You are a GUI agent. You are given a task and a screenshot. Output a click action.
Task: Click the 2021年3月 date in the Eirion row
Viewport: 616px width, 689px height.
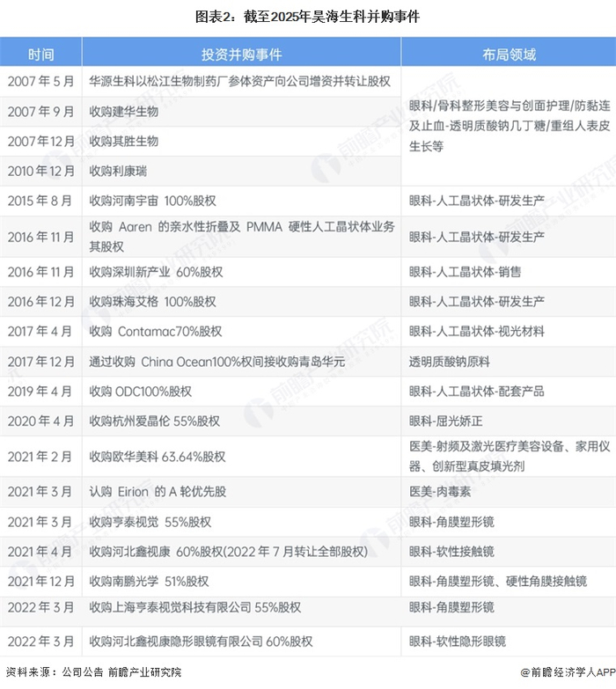[x=40, y=492]
